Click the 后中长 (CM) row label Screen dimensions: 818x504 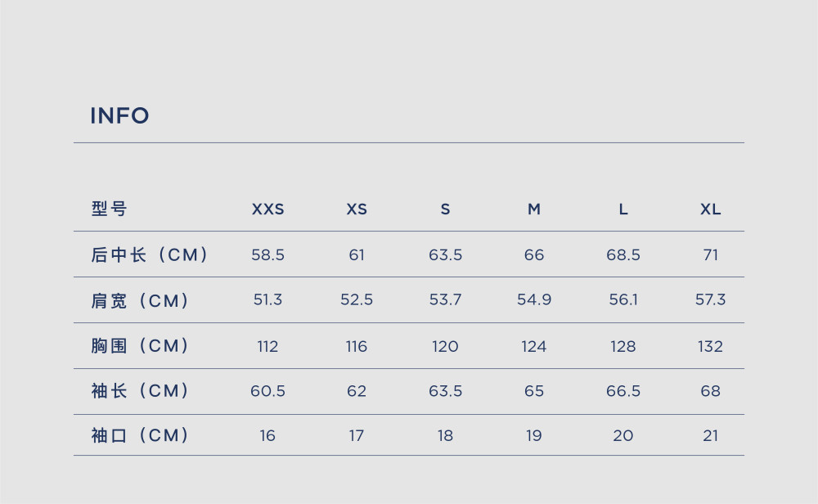pyautogui.click(x=150, y=254)
